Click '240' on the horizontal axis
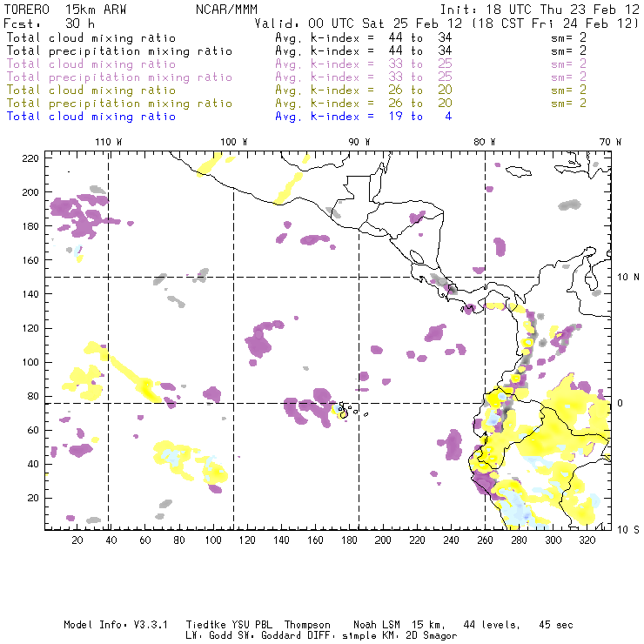The width and height of the screenshot is (644, 644). click(451, 540)
